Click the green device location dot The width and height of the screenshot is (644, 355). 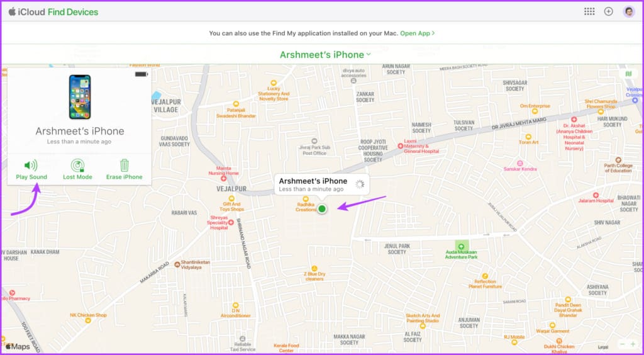[x=322, y=209]
